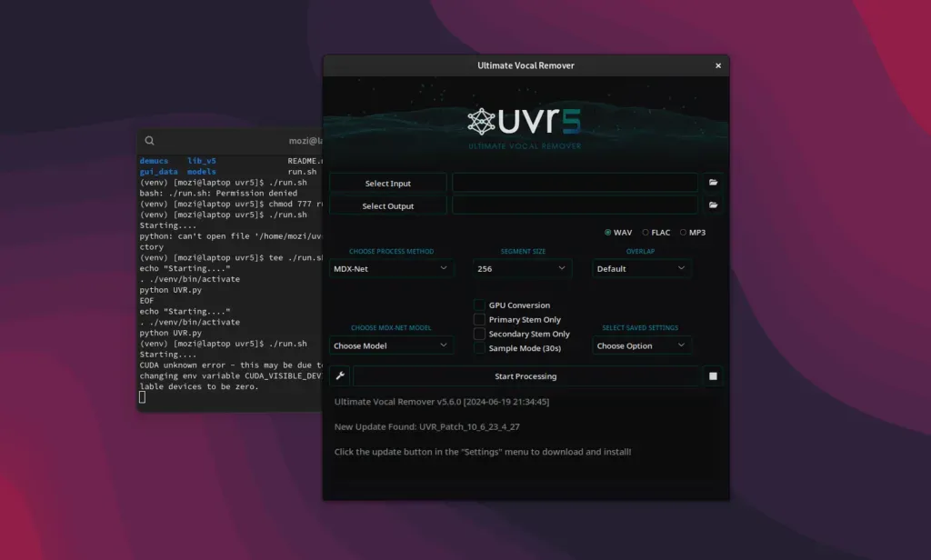Check Secondary Stem Only

click(x=479, y=334)
